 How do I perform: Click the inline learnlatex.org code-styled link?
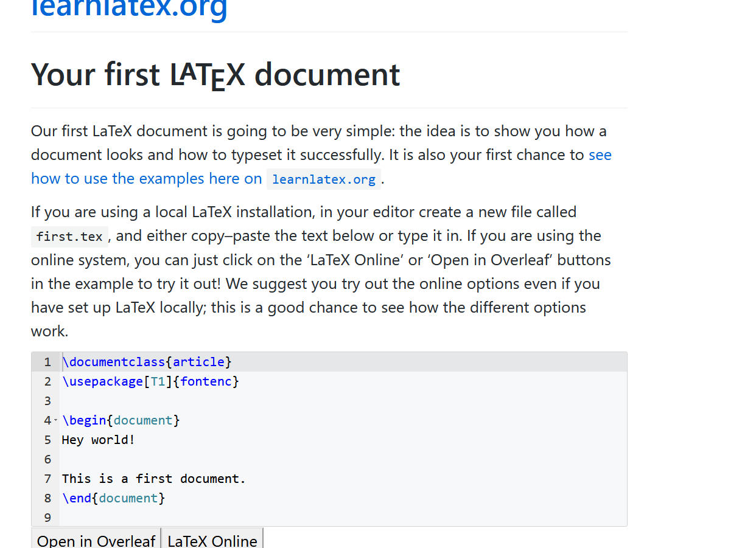coord(323,179)
